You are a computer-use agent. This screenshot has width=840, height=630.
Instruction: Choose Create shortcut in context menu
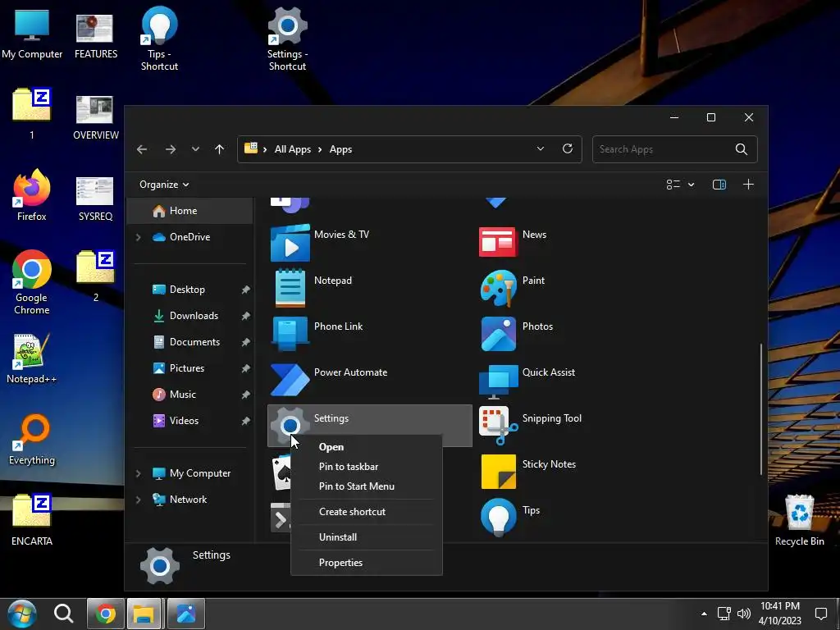[x=367, y=512]
